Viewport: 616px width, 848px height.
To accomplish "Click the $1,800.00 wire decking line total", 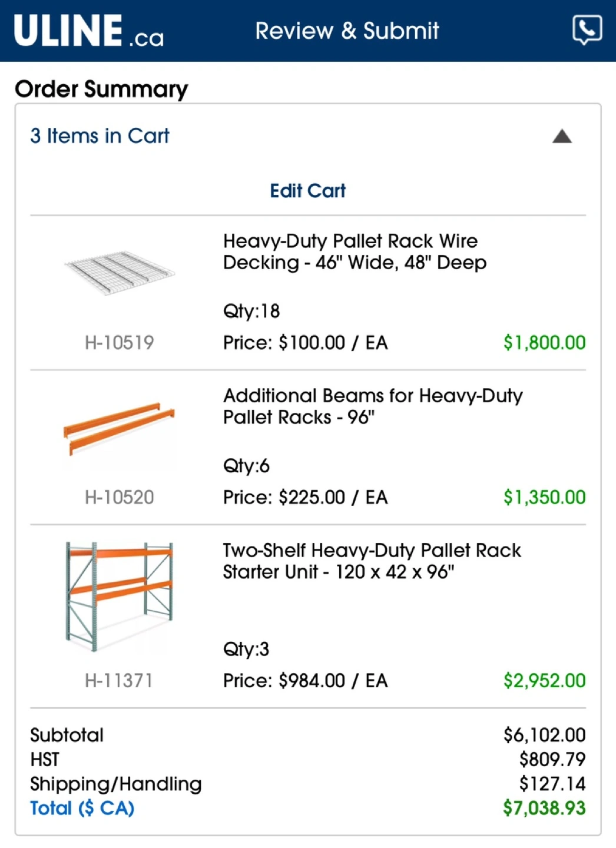I will pyautogui.click(x=544, y=342).
